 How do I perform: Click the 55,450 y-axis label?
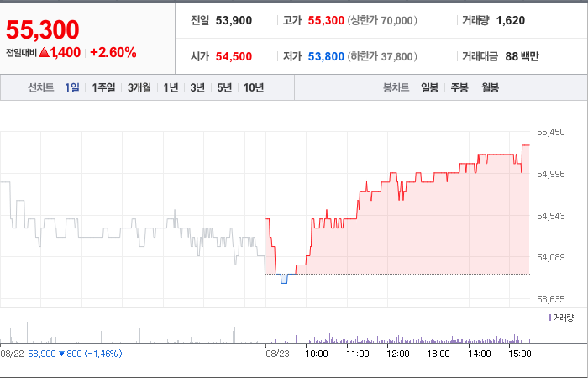[550, 132]
